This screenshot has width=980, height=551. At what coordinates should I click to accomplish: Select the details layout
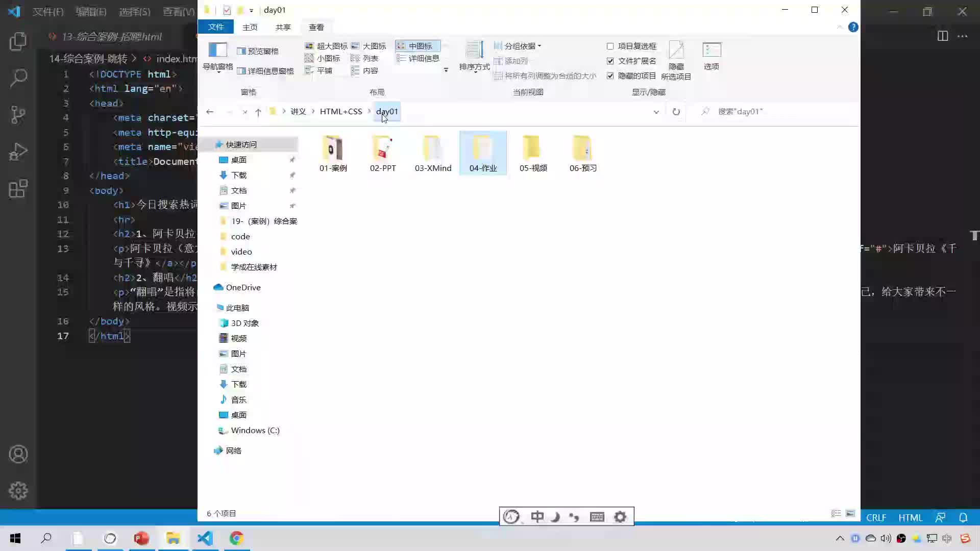pos(418,58)
